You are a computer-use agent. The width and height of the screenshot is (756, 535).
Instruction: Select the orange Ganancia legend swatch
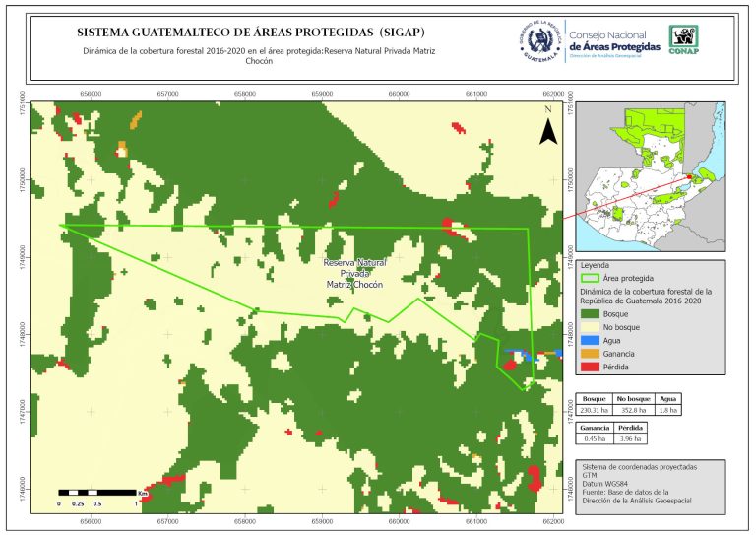point(590,353)
